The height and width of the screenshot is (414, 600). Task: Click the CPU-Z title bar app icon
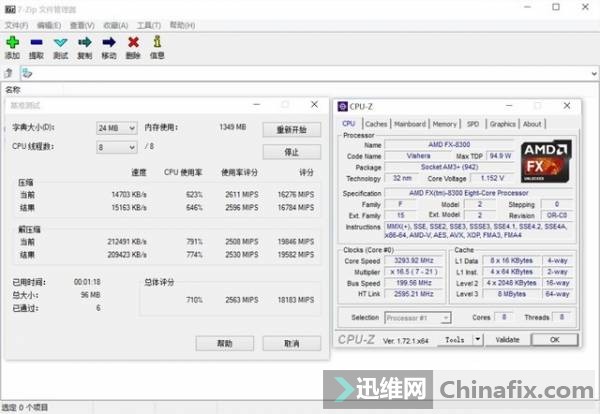pos(342,106)
